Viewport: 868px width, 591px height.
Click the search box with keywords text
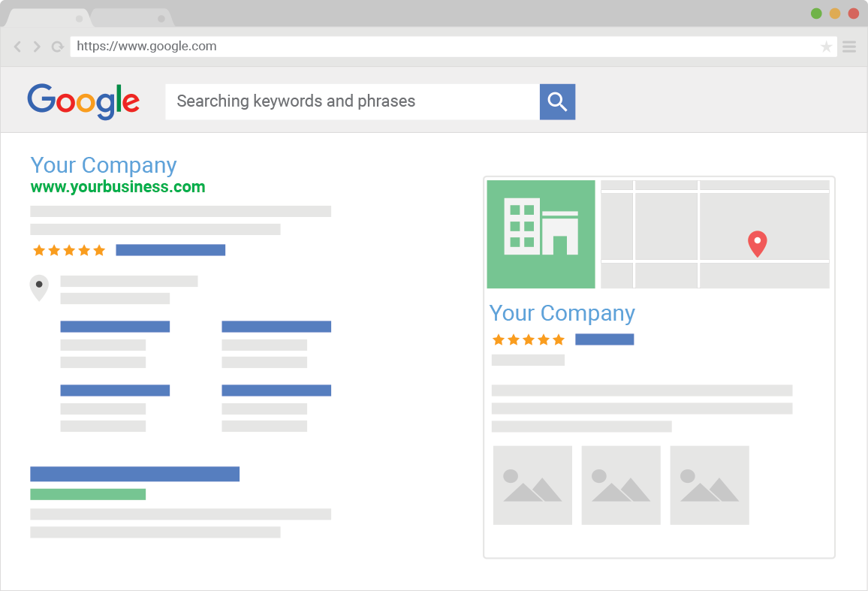(352, 101)
